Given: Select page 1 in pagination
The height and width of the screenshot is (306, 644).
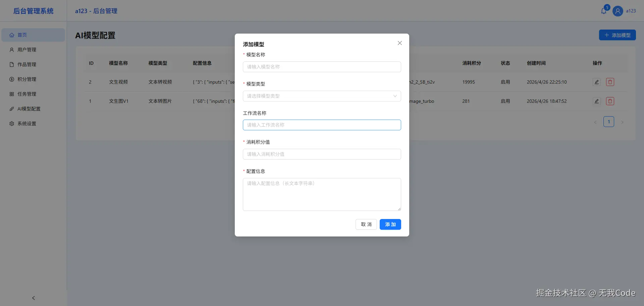Looking at the screenshot, I should coord(609,122).
